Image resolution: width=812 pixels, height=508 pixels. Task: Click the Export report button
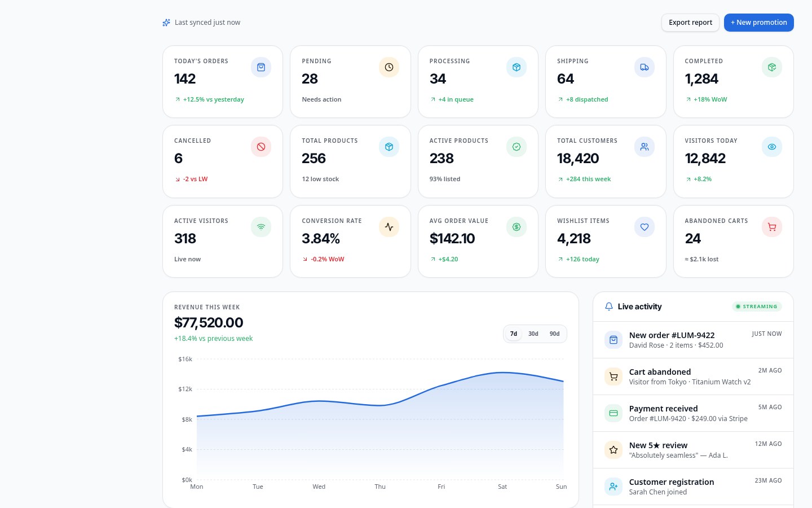pyautogui.click(x=690, y=23)
